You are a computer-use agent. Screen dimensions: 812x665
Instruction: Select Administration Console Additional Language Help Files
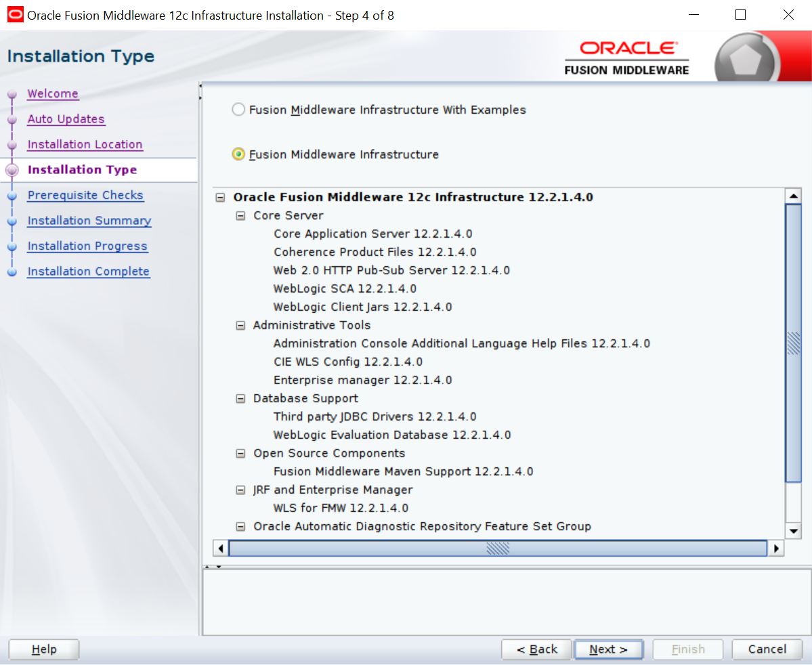(x=461, y=343)
